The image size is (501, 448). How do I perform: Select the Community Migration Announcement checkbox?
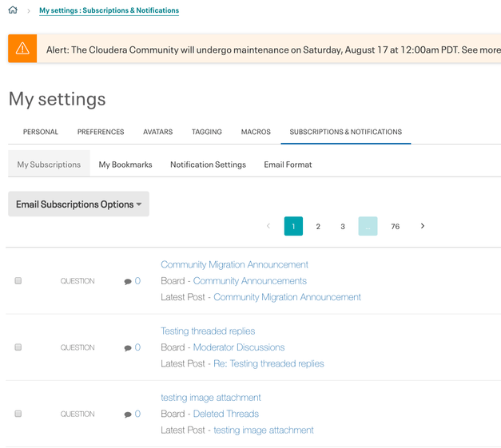pos(18,281)
